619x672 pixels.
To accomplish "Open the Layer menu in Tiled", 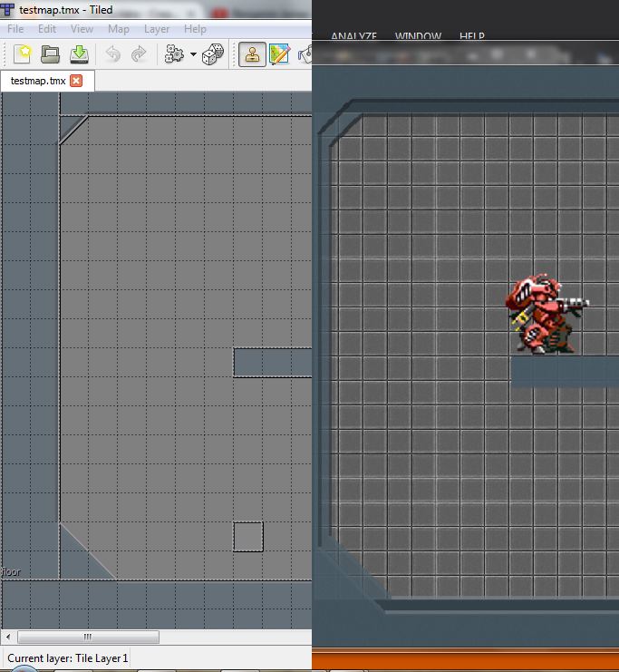I will [x=157, y=29].
